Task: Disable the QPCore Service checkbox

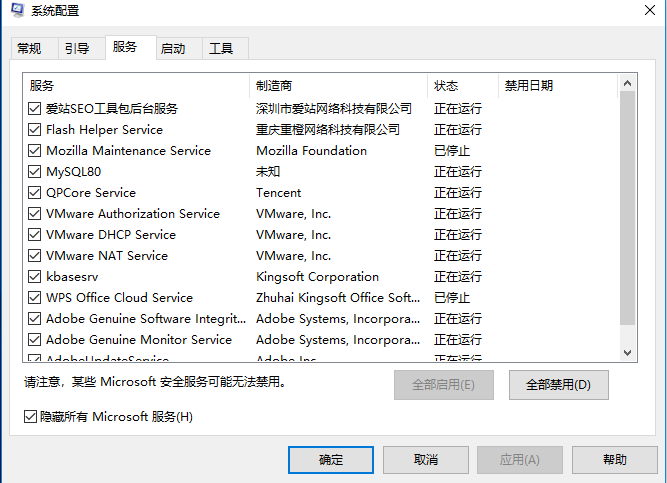Action: point(35,193)
